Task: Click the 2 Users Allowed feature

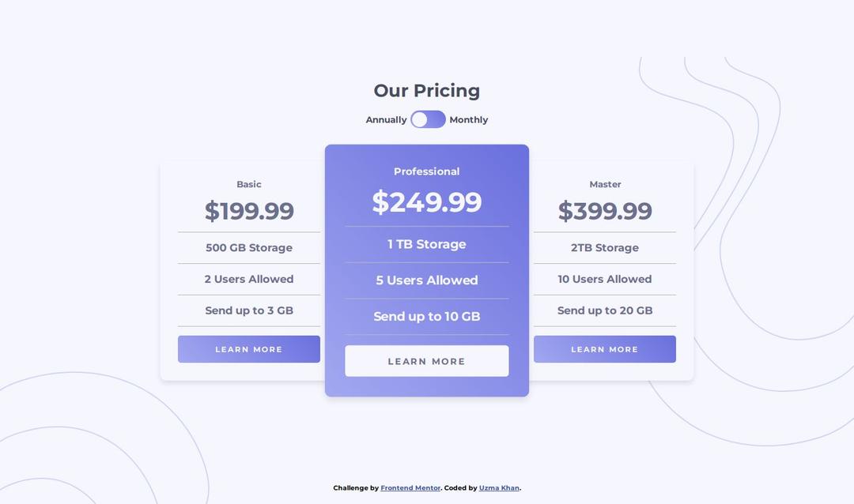Action: [249, 280]
